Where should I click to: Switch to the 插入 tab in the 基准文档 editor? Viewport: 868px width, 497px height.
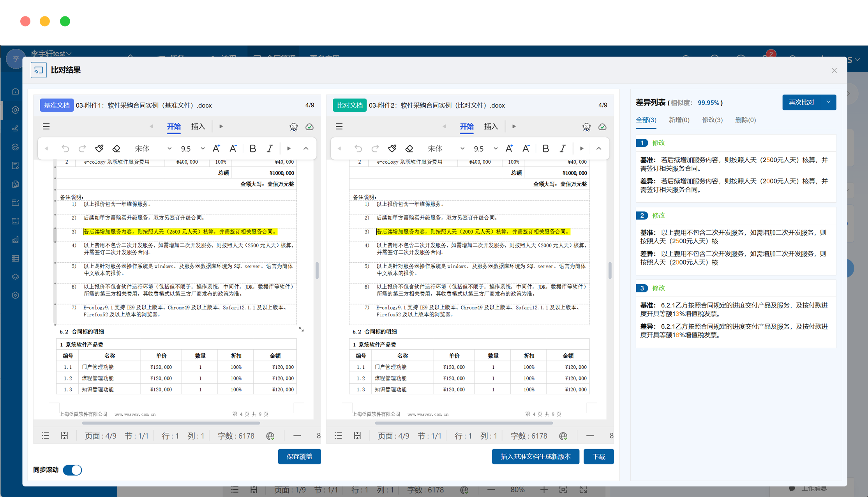click(x=198, y=127)
